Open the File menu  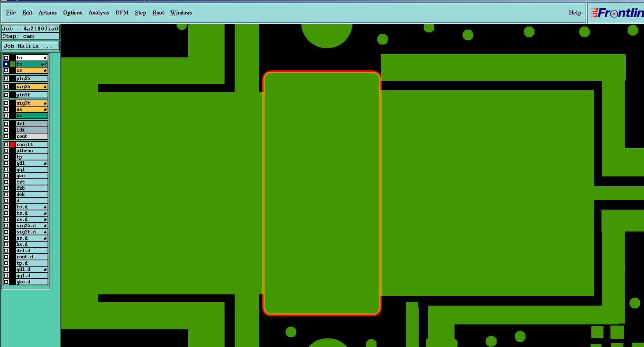[x=11, y=12]
